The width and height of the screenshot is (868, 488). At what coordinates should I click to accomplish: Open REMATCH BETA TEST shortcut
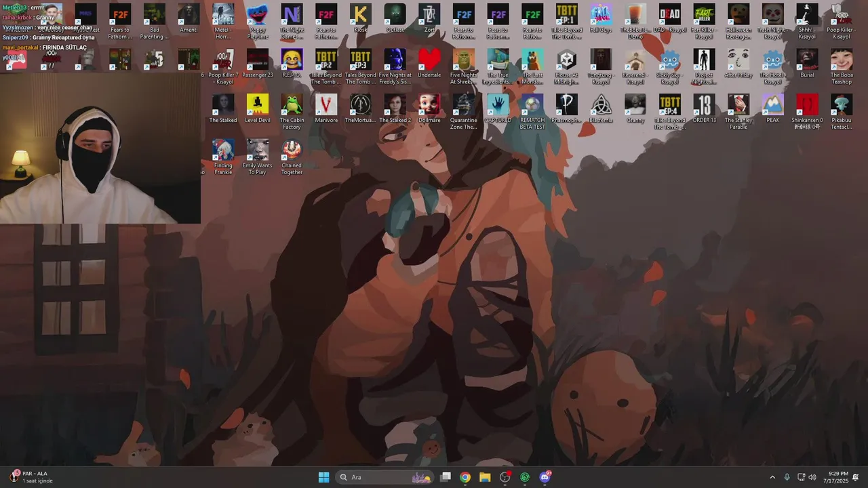[x=532, y=113]
